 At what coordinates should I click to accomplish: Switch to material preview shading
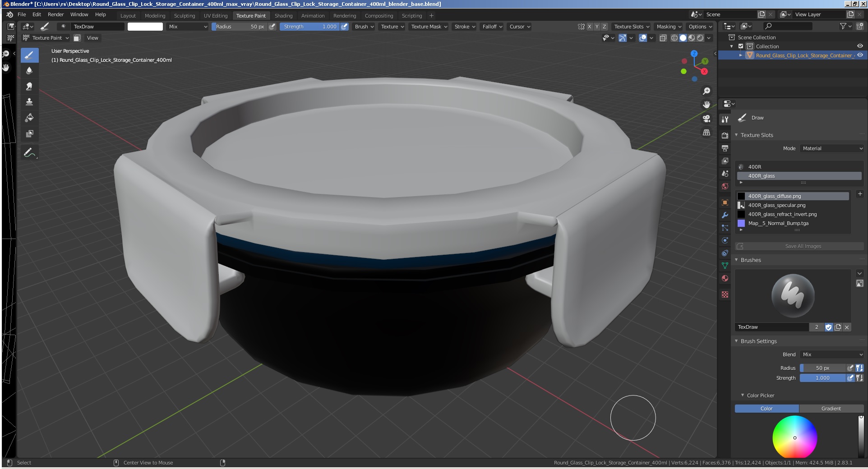click(x=692, y=38)
